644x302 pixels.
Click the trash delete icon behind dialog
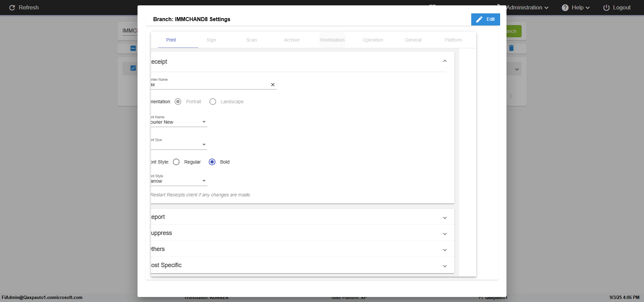coord(512,48)
